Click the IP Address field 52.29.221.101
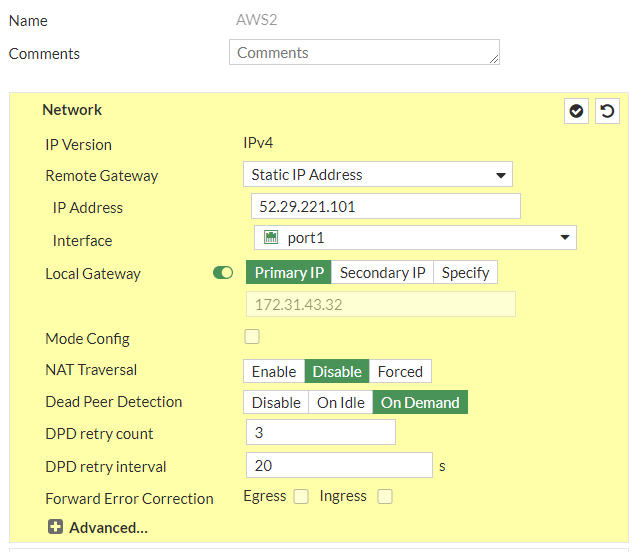Screen dimensions: 635x552 point(385,207)
